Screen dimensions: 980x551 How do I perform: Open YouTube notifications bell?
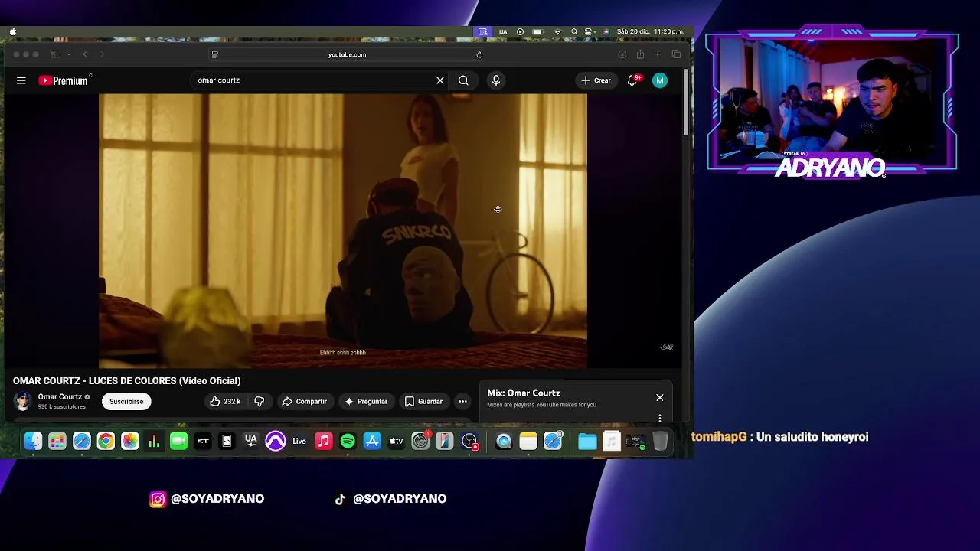pyautogui.click(x=632, y=80)
